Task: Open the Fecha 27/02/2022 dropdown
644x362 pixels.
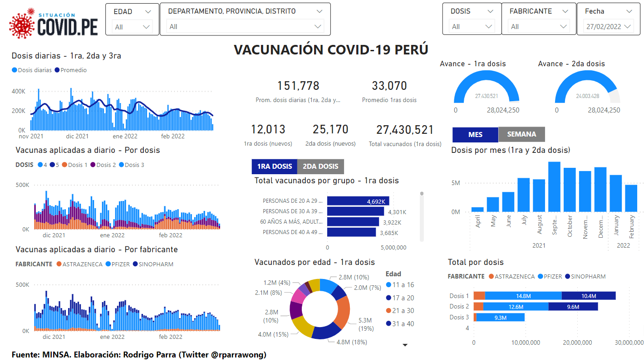Action: click(608, 27)
